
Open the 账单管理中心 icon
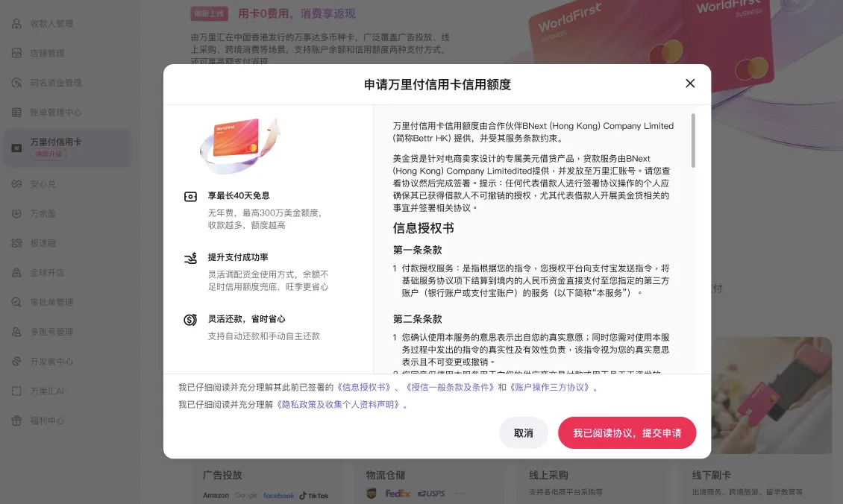pos(16,113)
